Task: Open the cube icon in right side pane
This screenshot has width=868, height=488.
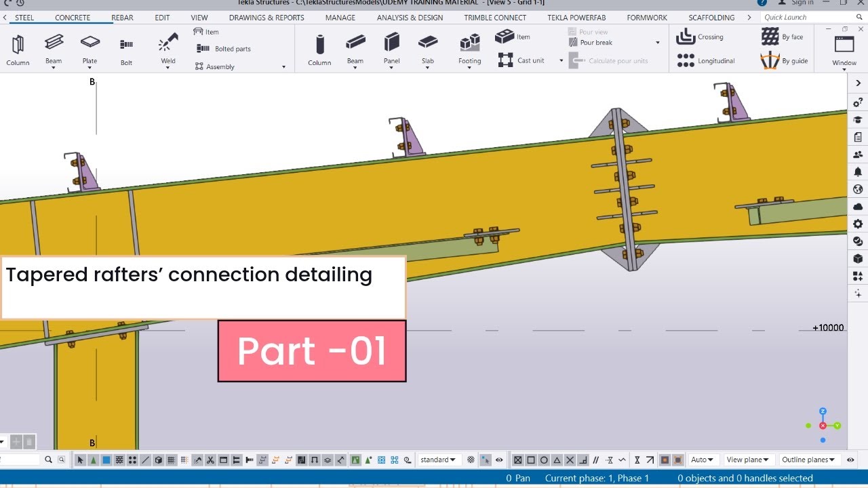Action: [x=858, y=258]
